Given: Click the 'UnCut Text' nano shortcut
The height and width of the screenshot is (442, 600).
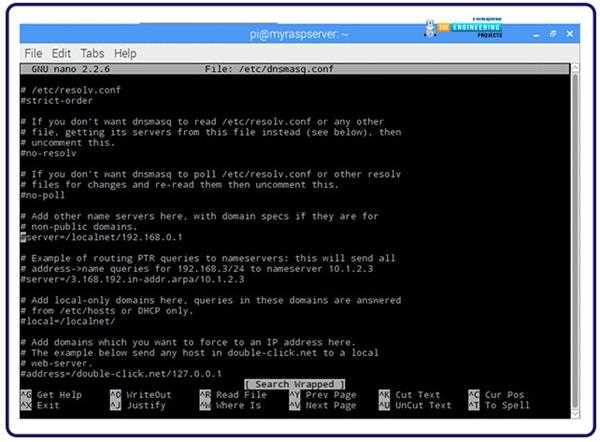Looking at the screenshot, I should point(415,405).
